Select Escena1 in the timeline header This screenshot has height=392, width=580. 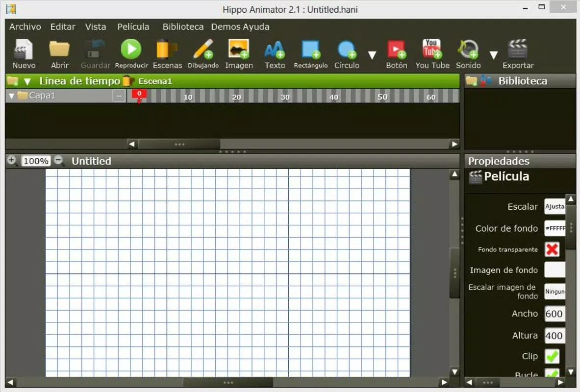click(x=155, y=81)
